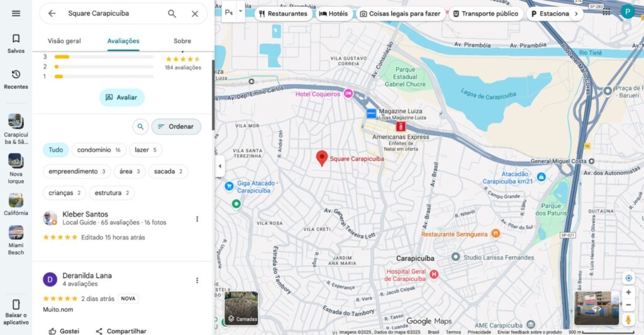Open Recentes history
Viewport: 644px width, 335px height.
(16, 79)
